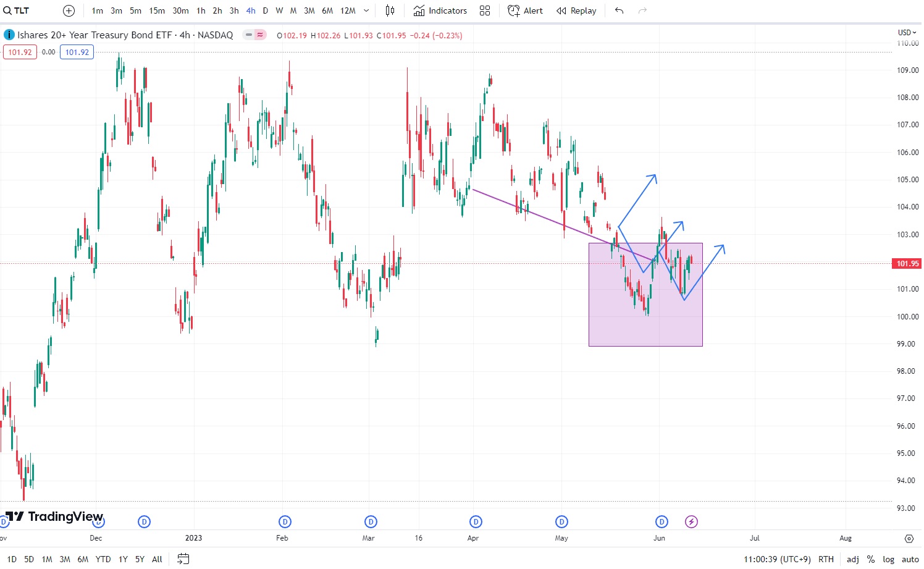Click the high value H102.26

tap(325, 35)
